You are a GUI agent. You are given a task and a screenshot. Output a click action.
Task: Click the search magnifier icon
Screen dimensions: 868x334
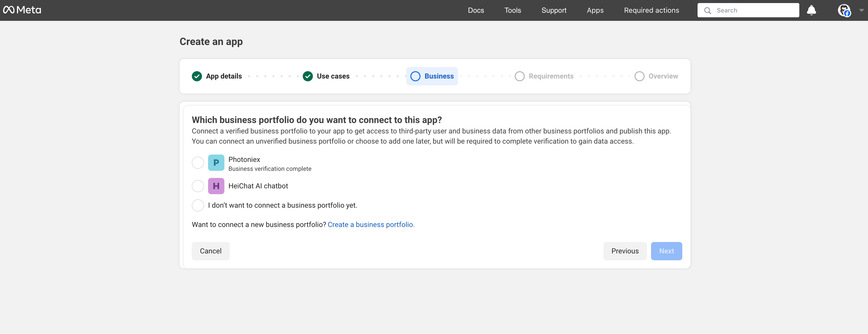(x=707, y=10)
